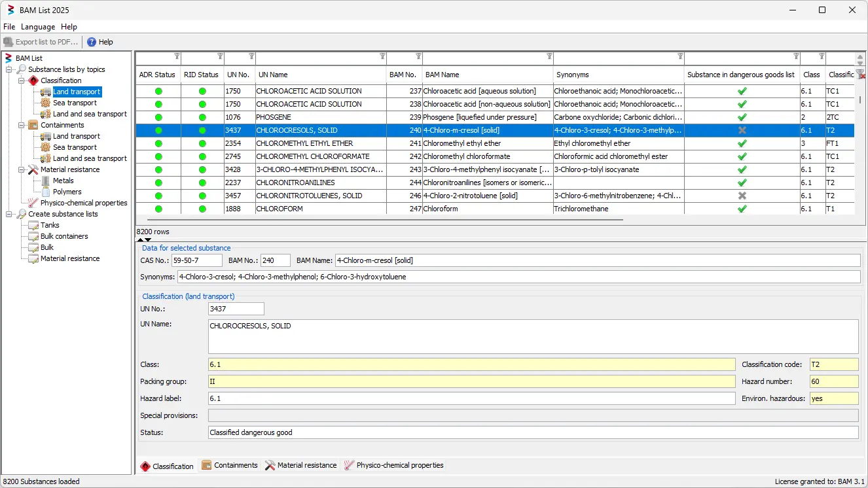Click Substance in dangerous goods list header
The image size is (868, 488).
coord(742,75)
